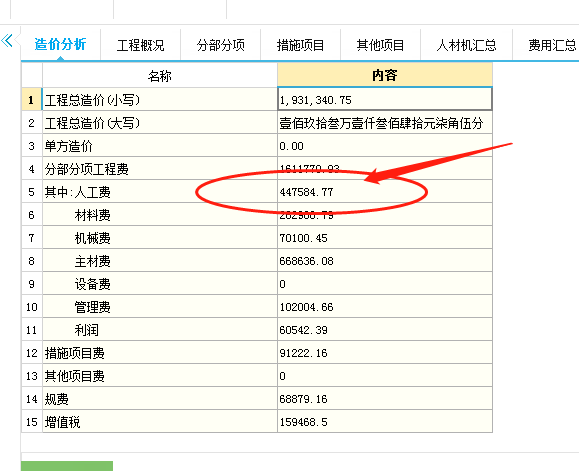Collapse the left panel with double chevron
The height and width of the screenshot is (471, 579).
[x=7, y=41]
